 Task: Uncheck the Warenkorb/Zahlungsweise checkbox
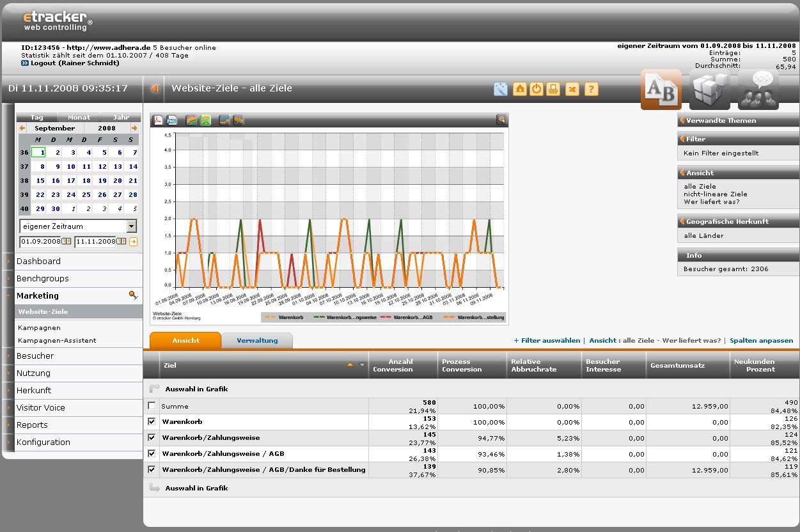point(152,437)
